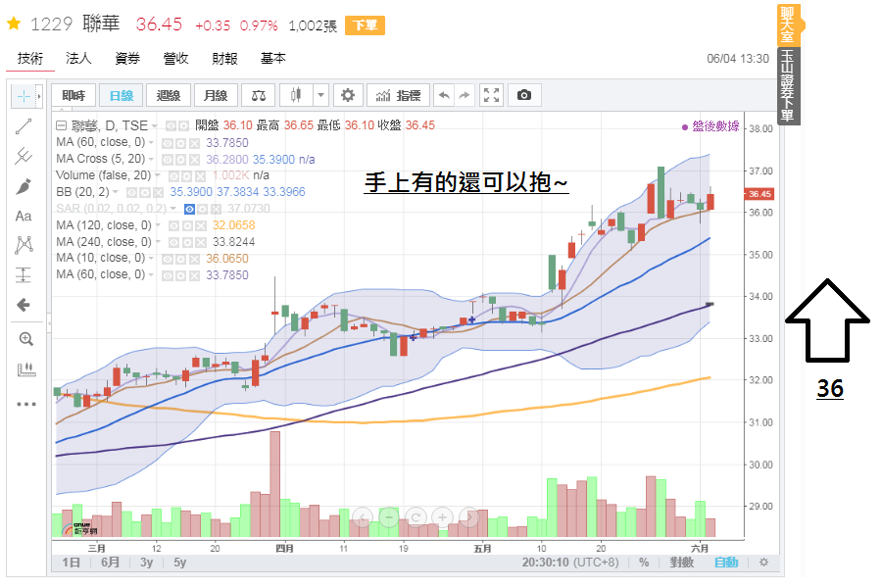This screenshot has height=588, width=882.
Task: Select the Aa text annotation tool
Action: [24, 216]
